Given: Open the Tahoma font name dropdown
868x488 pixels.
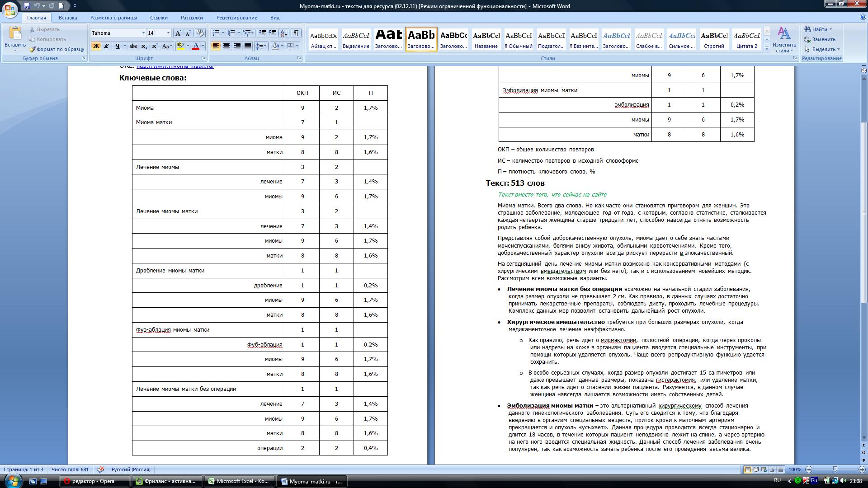Looking at the screenshot, I should (x=143, y=33).
